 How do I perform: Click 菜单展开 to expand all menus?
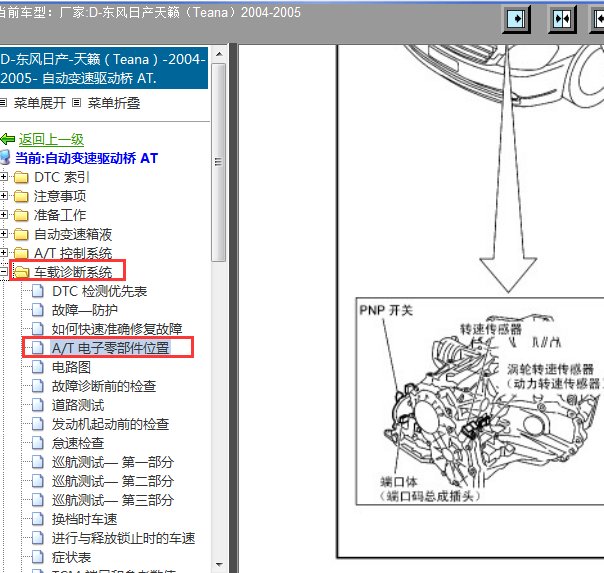click(x=40, y=103)
